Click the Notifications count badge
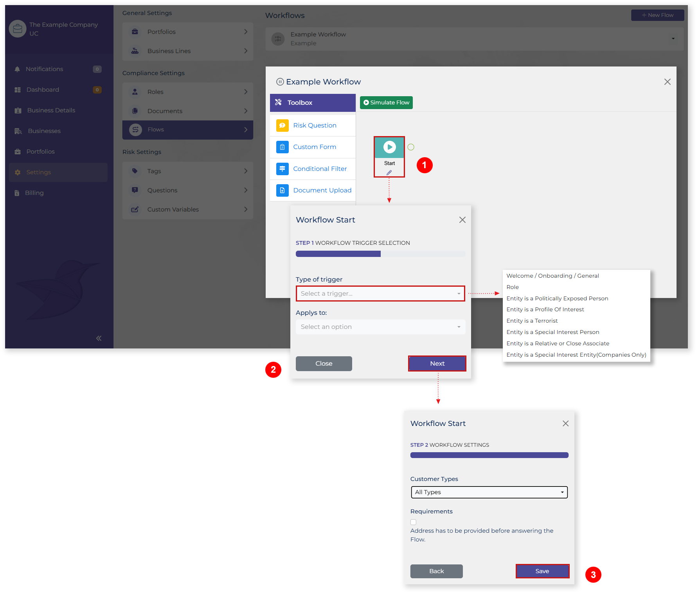The height and width of the screenshot is (596, 700). [97, 69]
